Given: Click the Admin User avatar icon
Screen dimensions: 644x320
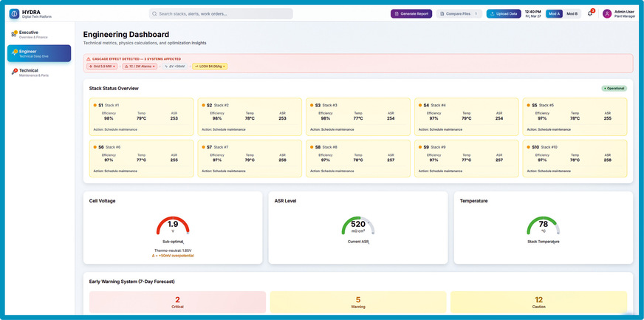Looking at the screenshot, I should tap(607, 13).
